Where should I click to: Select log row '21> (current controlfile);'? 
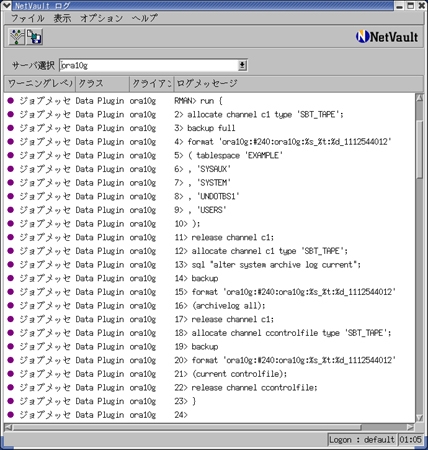tap(210, 374)
